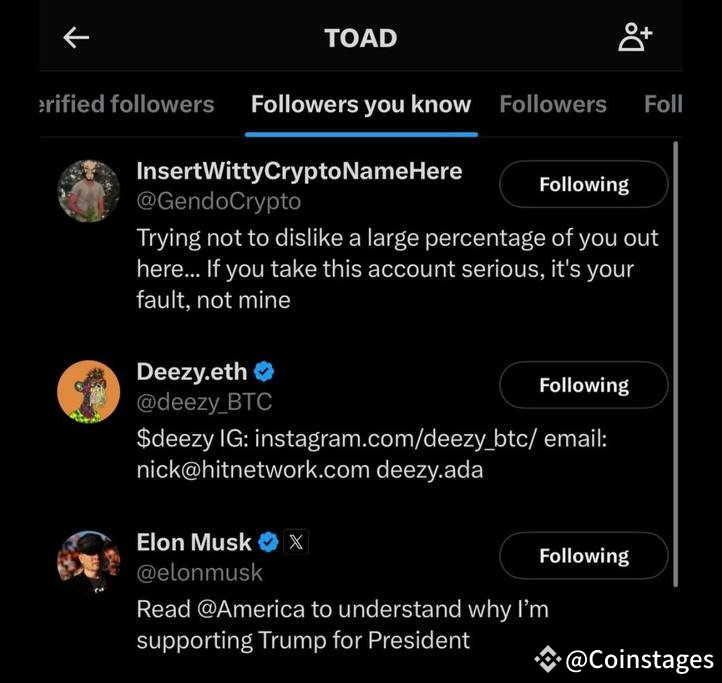The height and width of the screenshot is (683, 722).
Task: Open Deezy.eth profile avatar
Action: point(88,391)
